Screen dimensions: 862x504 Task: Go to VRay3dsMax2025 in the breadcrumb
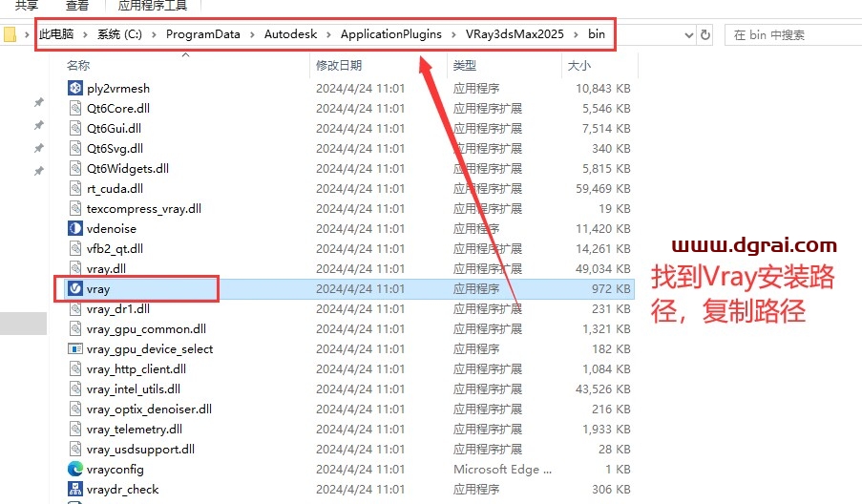point(515,34)
